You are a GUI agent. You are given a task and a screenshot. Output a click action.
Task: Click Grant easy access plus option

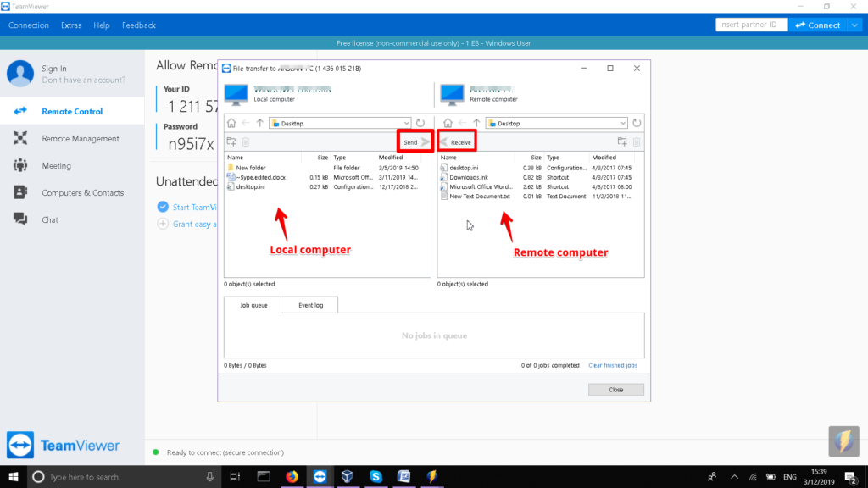point(163,224)
